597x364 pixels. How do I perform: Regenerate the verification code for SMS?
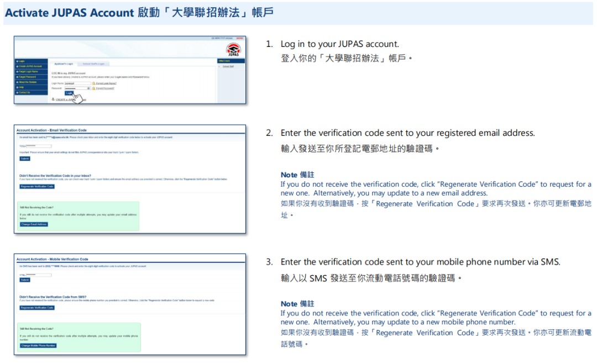coord(37,307)
